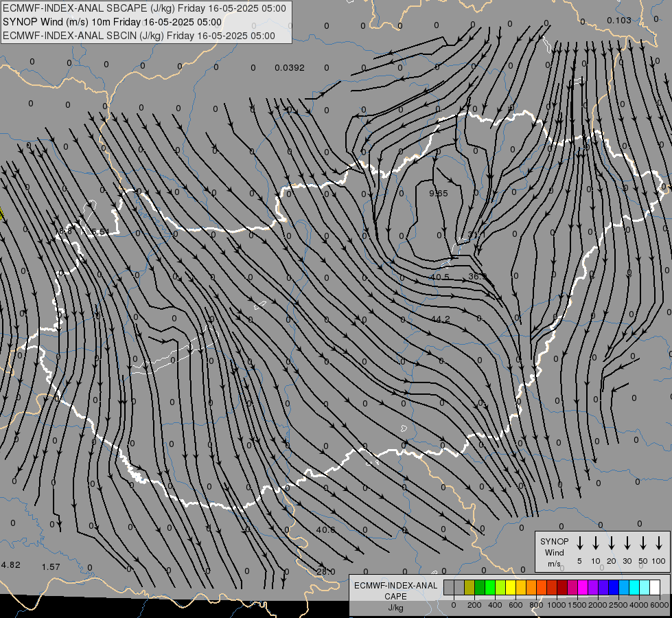Screen dimensions: 672x618
Task: Click the ECMWF-INDEX-ANAL CAPE legend title
Action: (395, 591)
